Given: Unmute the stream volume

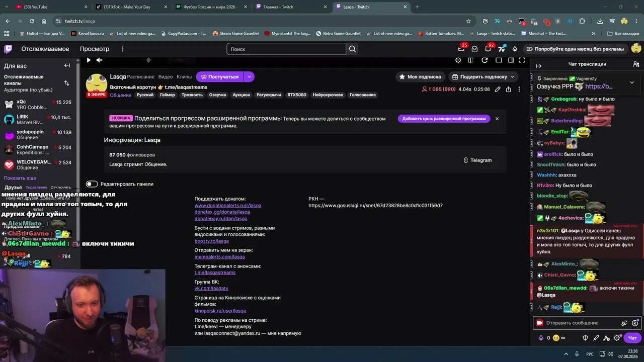Looking at the screenshot, I should point(99,60).
